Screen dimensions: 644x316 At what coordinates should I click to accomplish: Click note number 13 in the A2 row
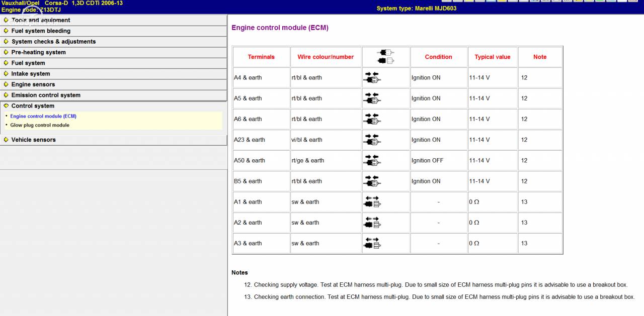[x=524, y=223]
